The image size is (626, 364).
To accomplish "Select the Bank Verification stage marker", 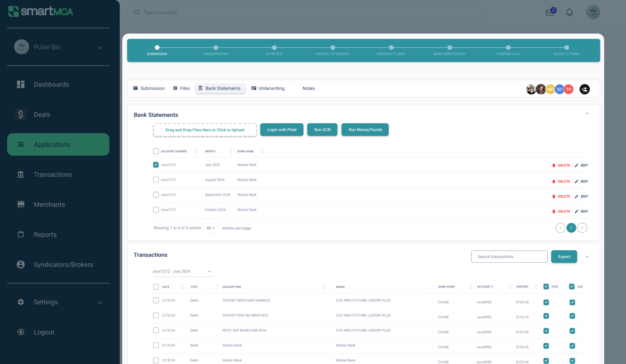I will 450,48.
